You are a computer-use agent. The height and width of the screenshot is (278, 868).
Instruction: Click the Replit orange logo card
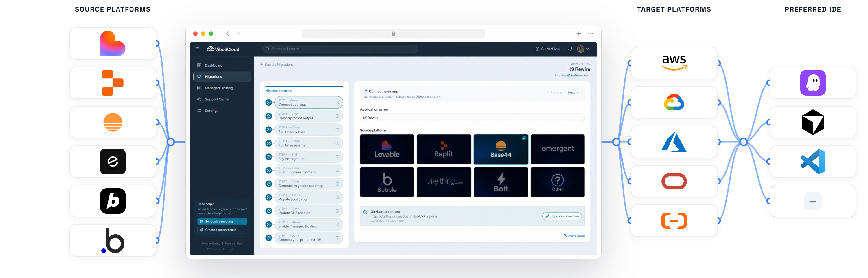point(113,83)
